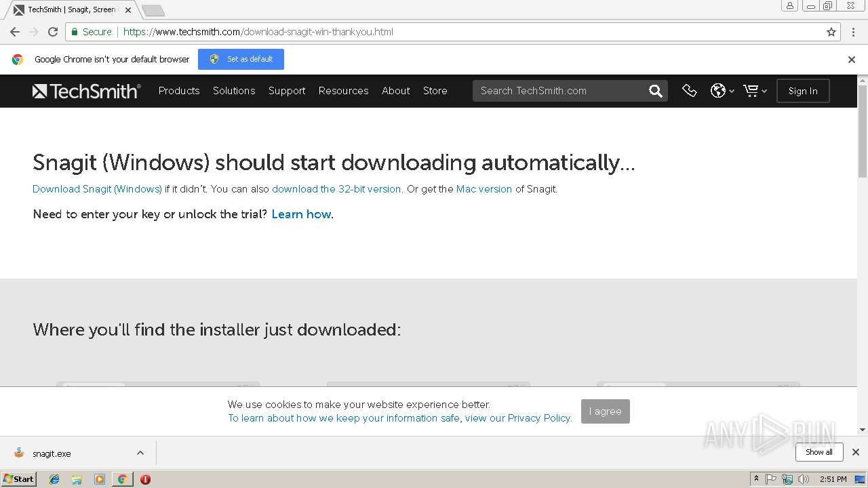
Task: Open the globe language selector
Action: pos(722,91)
